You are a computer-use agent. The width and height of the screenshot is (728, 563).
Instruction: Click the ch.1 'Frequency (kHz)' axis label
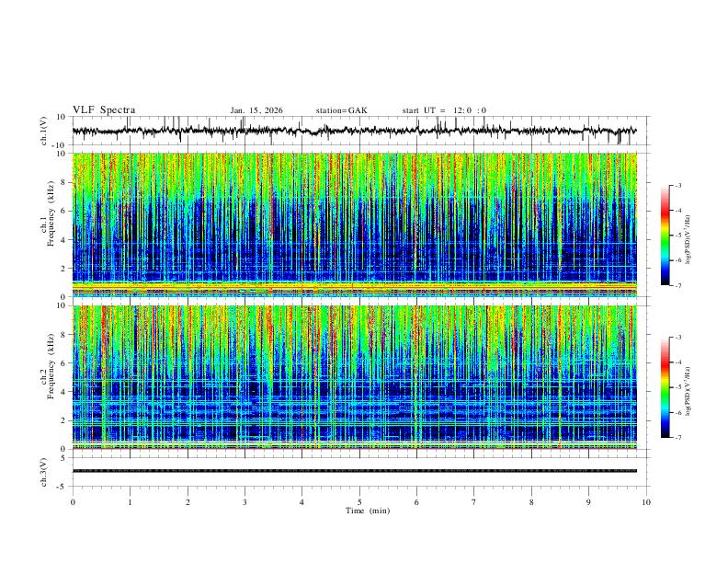coord(51,214)
